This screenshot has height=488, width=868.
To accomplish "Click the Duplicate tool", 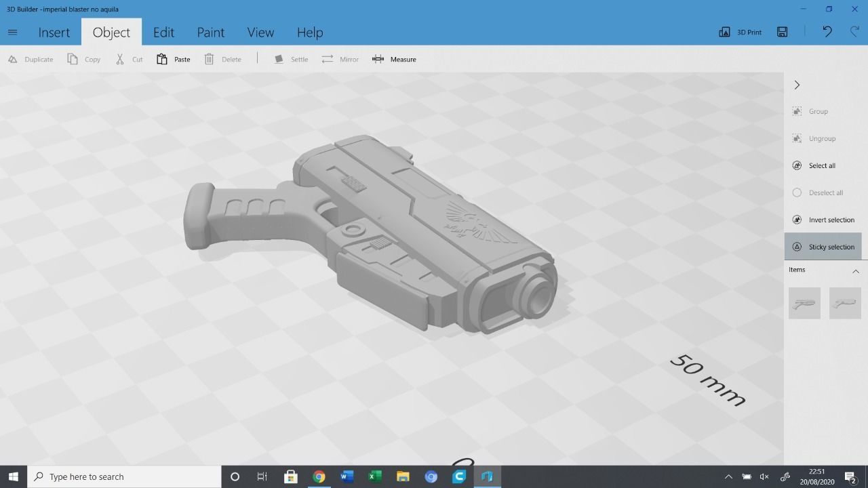I will point(31,59).
